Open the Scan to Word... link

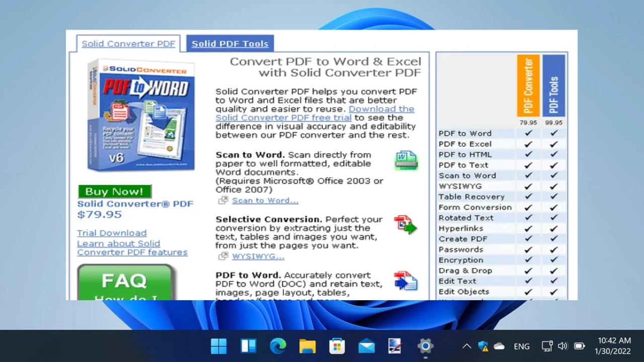click(265, 200)
